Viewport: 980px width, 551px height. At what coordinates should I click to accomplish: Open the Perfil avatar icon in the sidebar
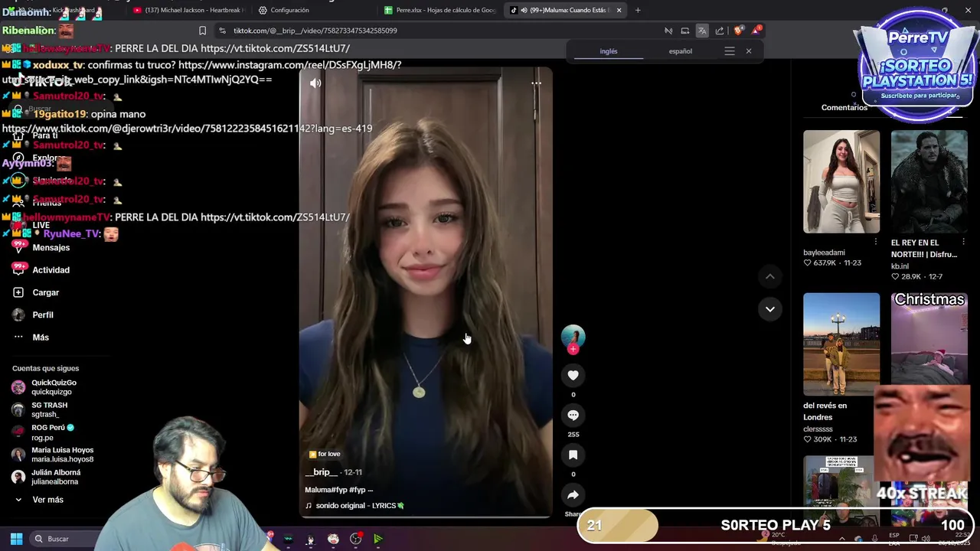click(x=18, y=315)
